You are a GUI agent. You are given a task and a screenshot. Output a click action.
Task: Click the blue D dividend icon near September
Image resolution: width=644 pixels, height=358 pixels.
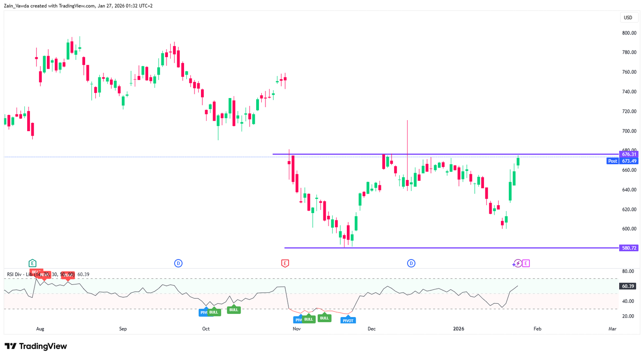178,263
